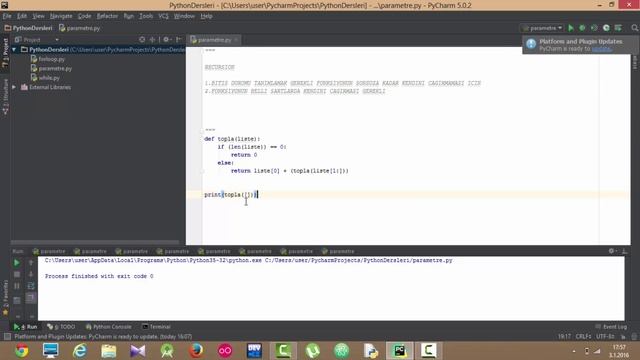Open Chrome from the taskbar
Viewport: 640px width, 360px height.
[22, 351]
